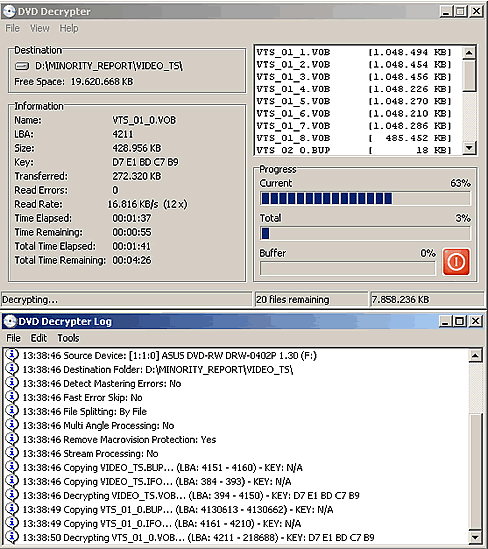The image size is (488, 549).
Task: Click info icon beside Decrypting VTS_01_0.VOB entry
Action: pos(12,537)
